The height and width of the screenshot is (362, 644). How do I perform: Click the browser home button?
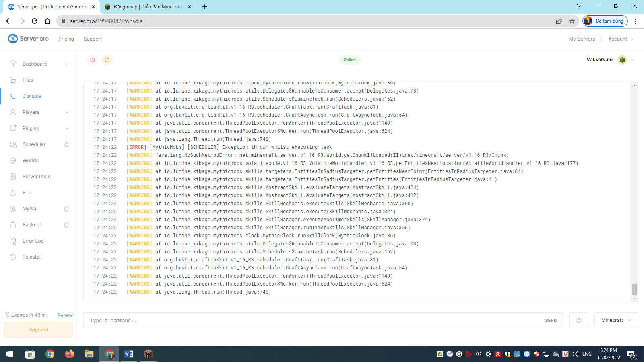point(47,21)
